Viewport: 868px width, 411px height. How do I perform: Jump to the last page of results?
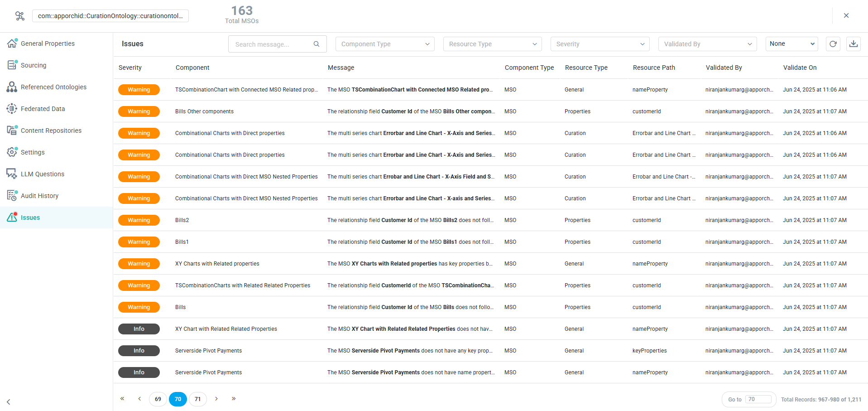tap(234, 399)
